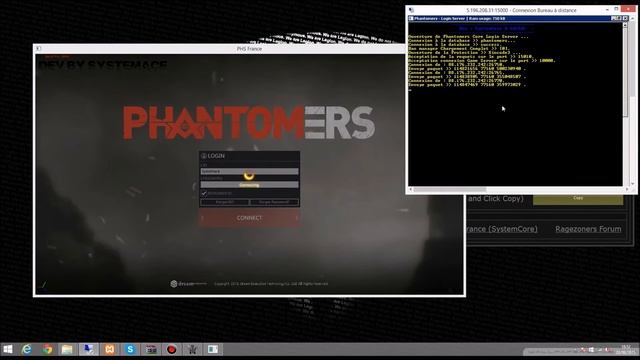This screenshot has width=640, height=360.
Task: Open the Ragezoners Forum link
Action: point(588,229)
